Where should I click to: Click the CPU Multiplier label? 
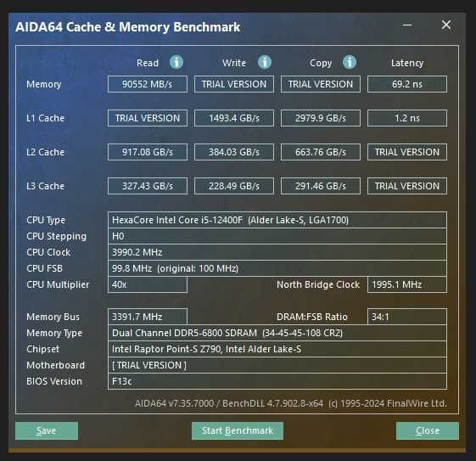(58, 285)
